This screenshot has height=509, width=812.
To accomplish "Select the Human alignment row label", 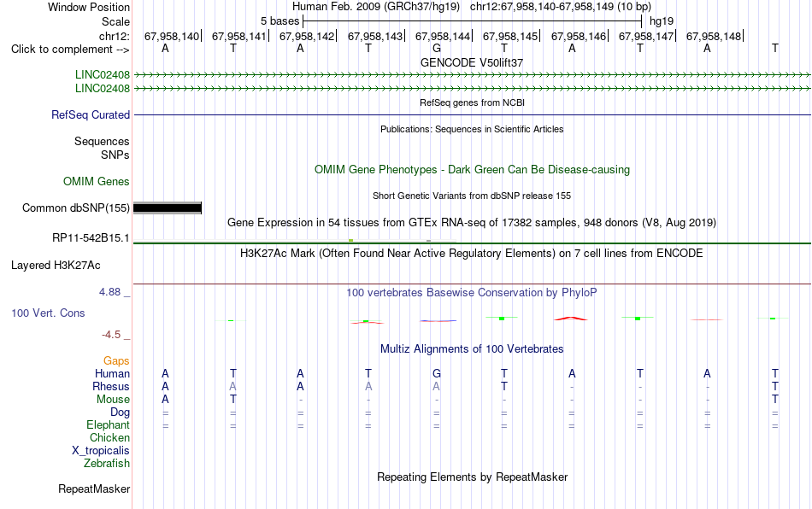I will pyautogui.click(x=112, y=373).
